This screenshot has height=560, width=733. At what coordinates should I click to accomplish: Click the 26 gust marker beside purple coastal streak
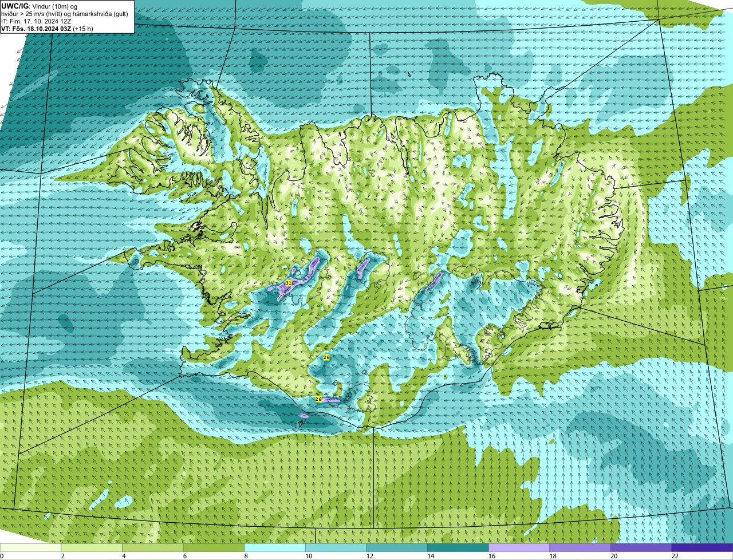(318, 399)
